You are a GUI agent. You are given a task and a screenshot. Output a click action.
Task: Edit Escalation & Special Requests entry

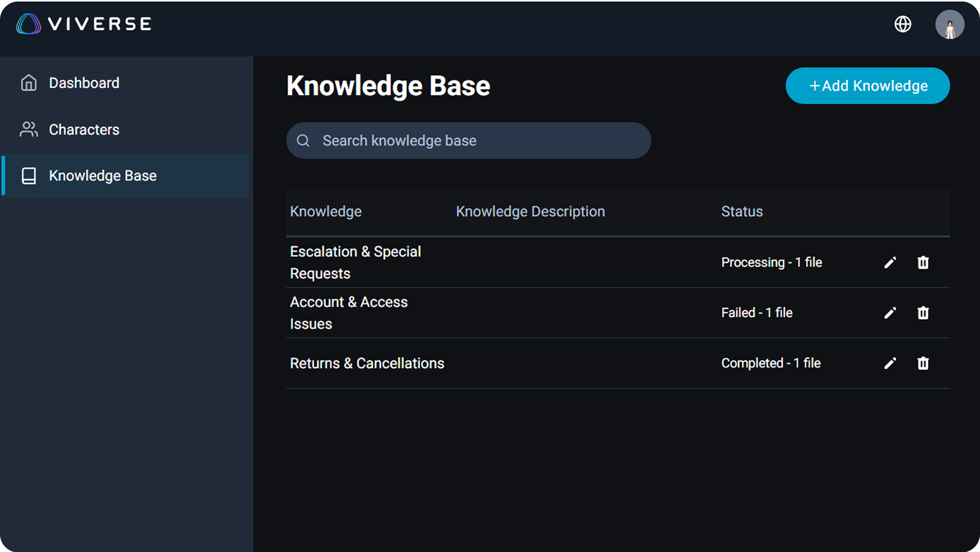(x=890, y=262)
